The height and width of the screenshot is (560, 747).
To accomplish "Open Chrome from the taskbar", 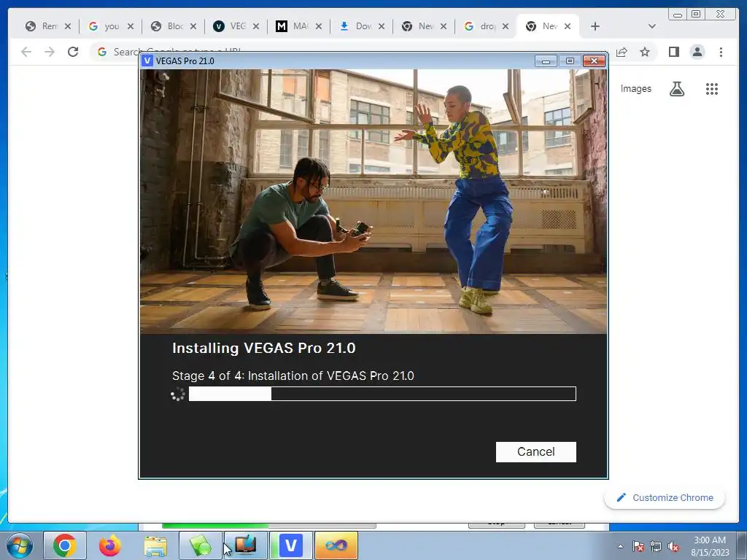I will coord(65,545).
